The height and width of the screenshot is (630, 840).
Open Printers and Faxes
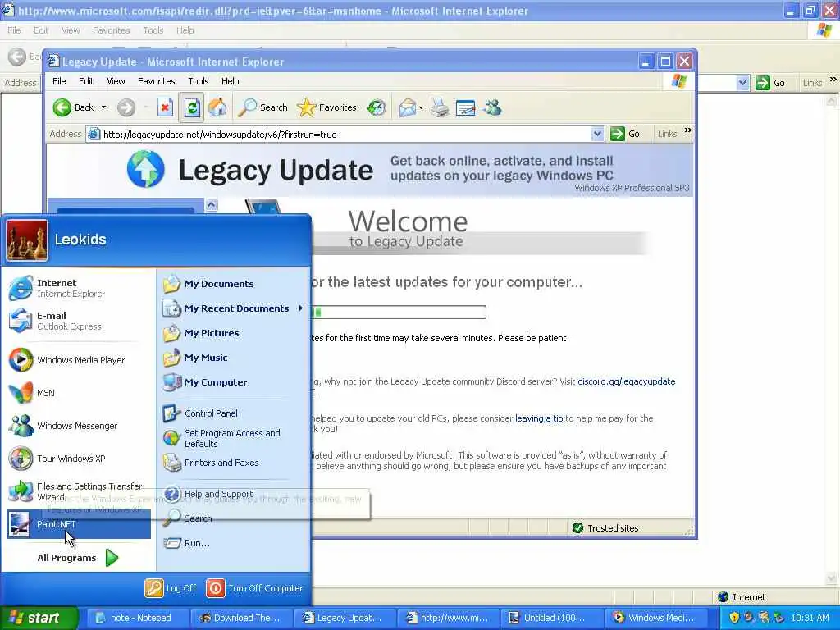tap(234, 463)
